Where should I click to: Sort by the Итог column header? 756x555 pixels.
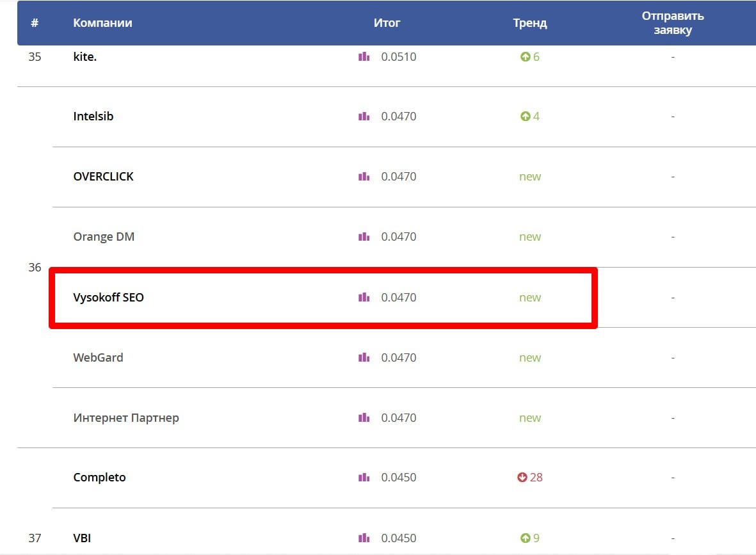[387, 22]
